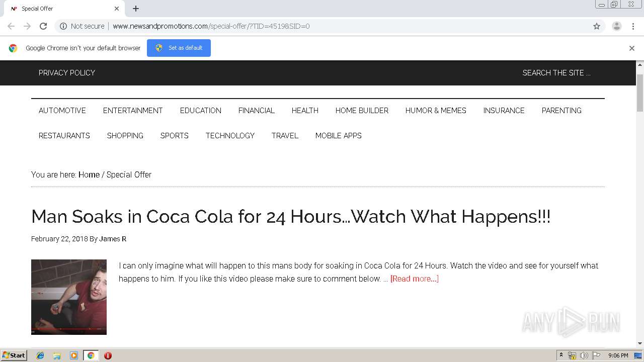Click the page vertical scrollbar thumb
This screenshot has height=362, width=644.
coord(640,93)
